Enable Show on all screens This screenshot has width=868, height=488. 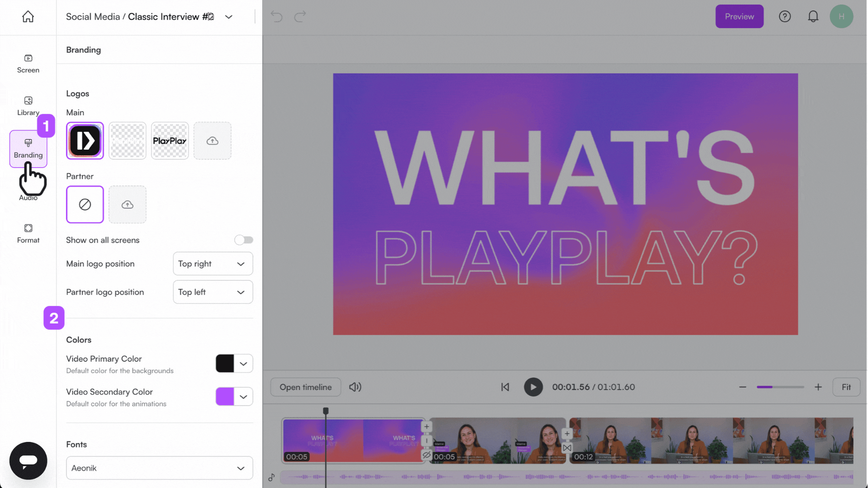coord(243,240)
